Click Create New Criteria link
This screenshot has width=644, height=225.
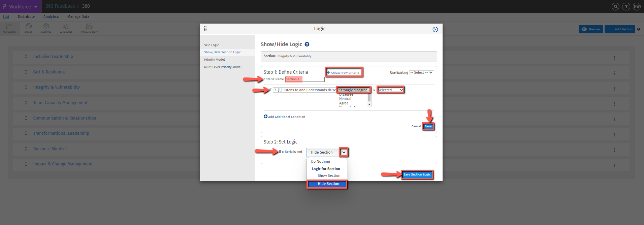343,72
